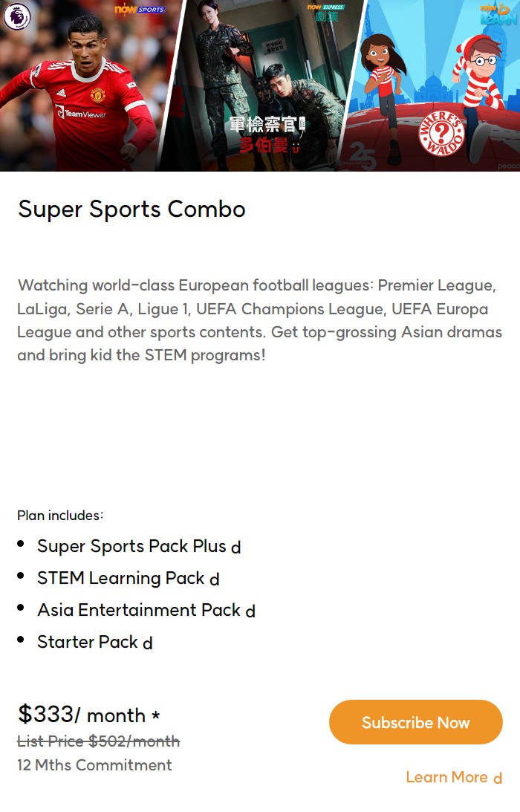Screen dimensions: 520x812
Task: Click the icon after STEM Learning Pack
Action: tap(215, 579)
